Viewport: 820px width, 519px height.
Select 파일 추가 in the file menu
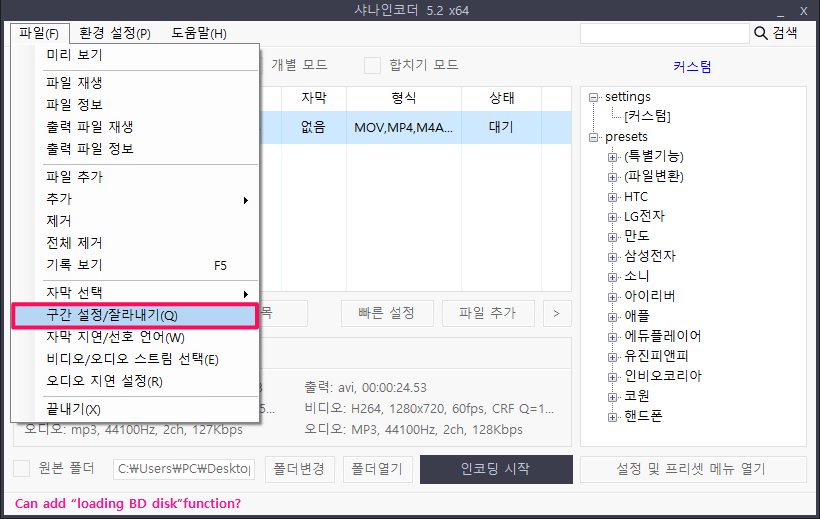click(135, 177)
